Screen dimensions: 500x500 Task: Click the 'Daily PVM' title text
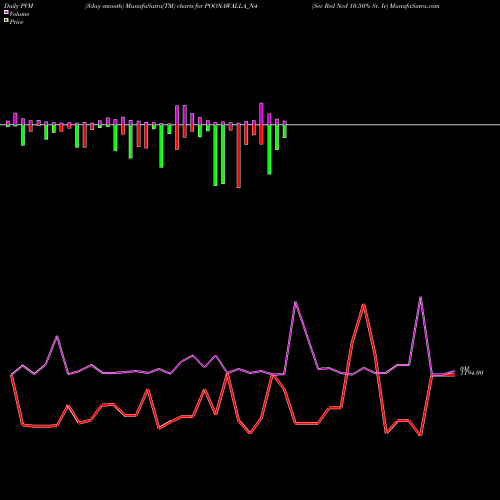[20, 6]
